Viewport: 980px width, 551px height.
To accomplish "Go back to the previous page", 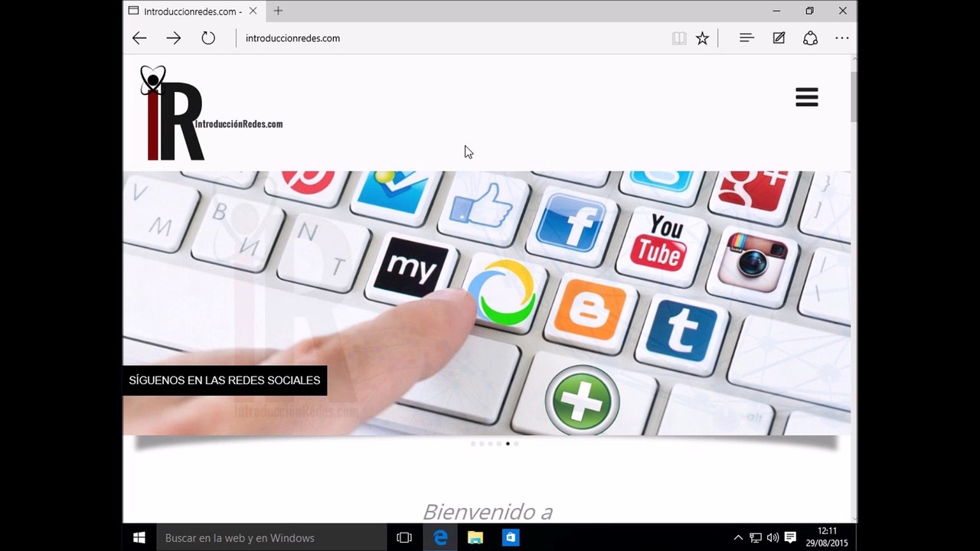I will [x=139, y=38].
